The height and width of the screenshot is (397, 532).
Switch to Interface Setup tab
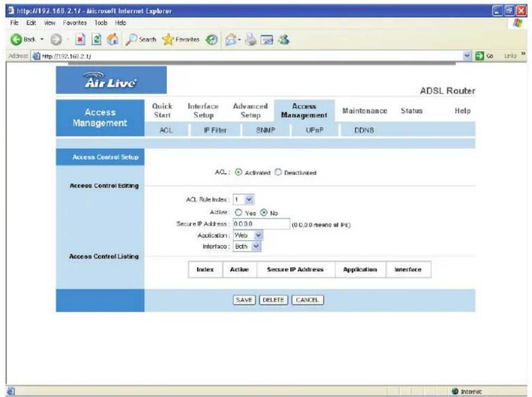(x=203, y=111)
